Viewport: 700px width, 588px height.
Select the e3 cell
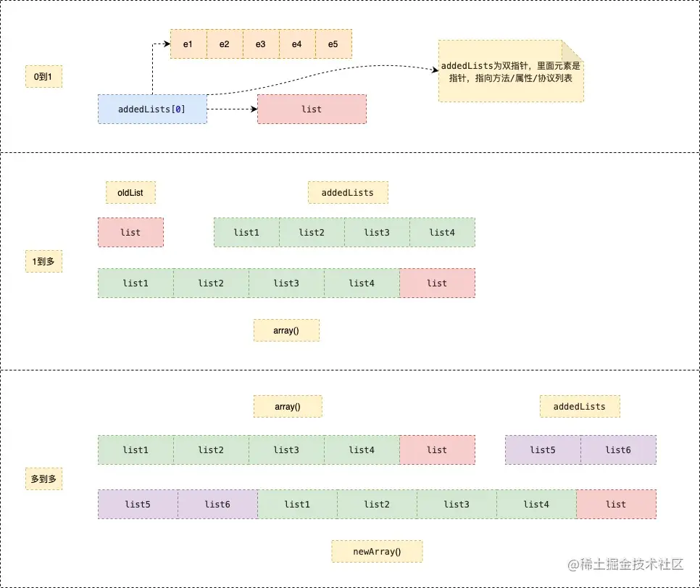pyautogui.click(x=261, y=44)
